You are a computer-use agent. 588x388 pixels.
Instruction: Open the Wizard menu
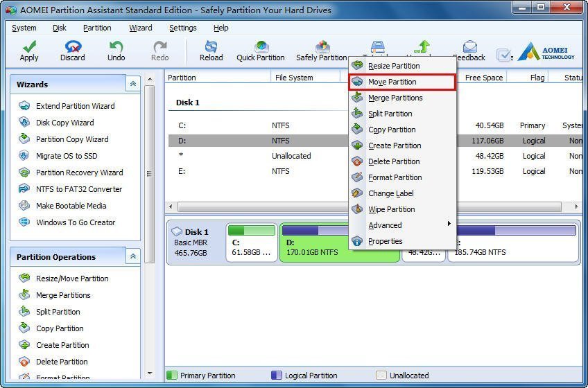(141, 28)
